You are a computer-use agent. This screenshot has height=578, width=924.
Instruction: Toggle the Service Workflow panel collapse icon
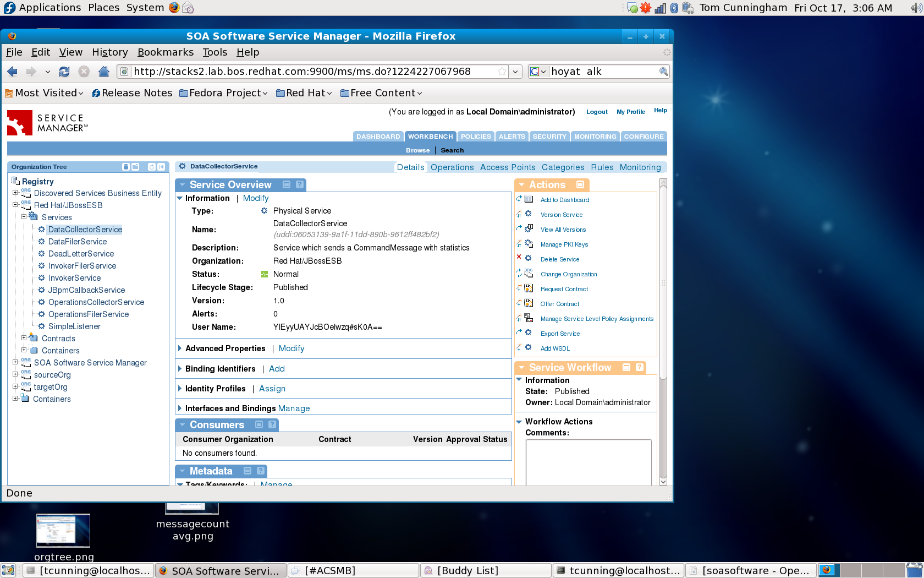point(626,368)
